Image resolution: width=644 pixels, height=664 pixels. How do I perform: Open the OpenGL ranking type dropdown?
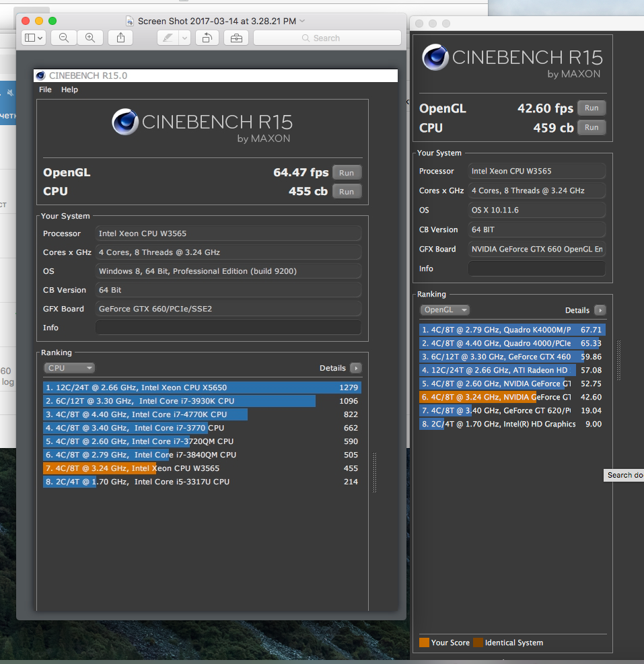[445, 310]
